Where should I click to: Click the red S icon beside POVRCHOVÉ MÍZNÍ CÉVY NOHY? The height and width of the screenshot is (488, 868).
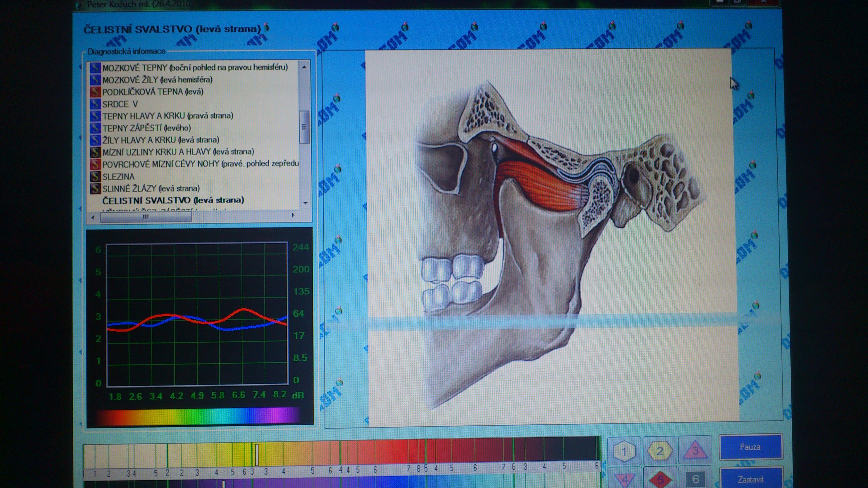click(95, 164)
